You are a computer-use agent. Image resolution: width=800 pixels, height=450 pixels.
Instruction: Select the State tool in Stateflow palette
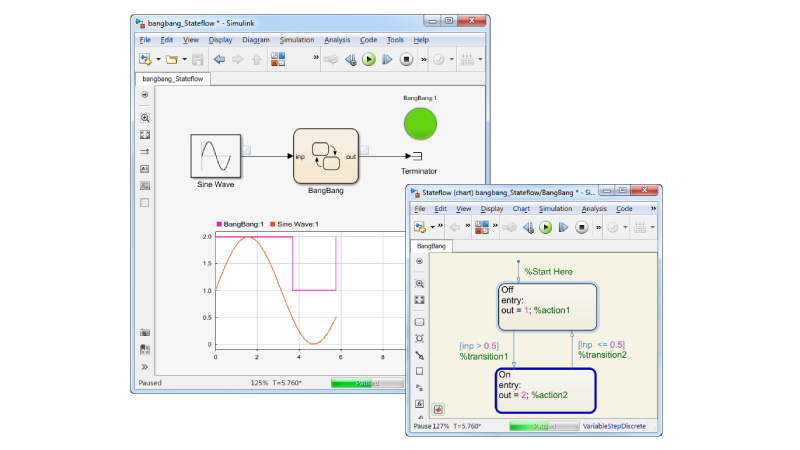[x=419, y=322]
